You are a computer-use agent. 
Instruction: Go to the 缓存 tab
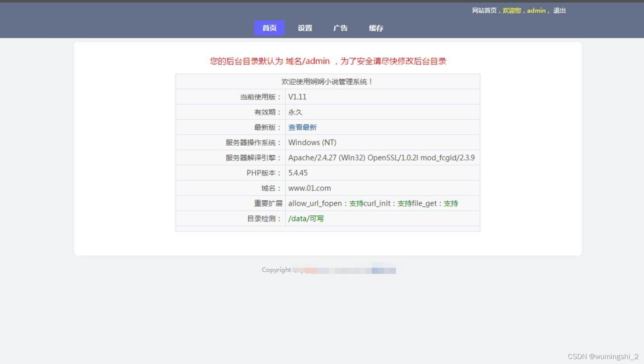pyautogui.click(x=376, y=28)
